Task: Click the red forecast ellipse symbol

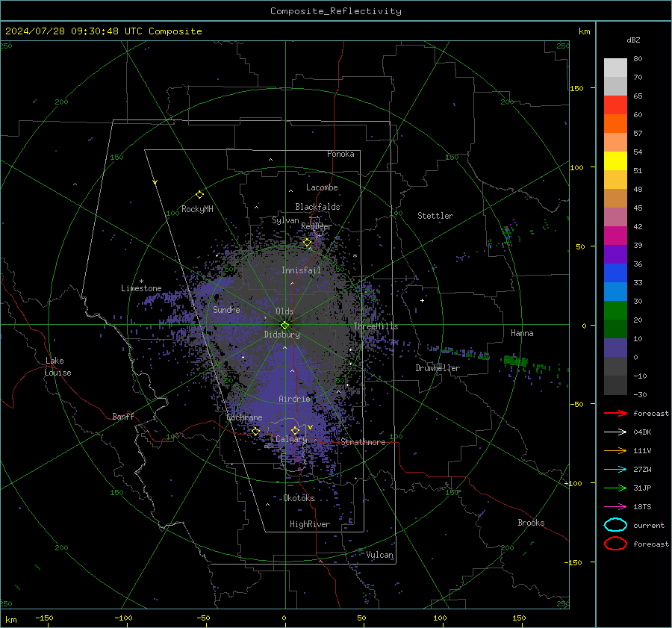Action: [615, 544]
